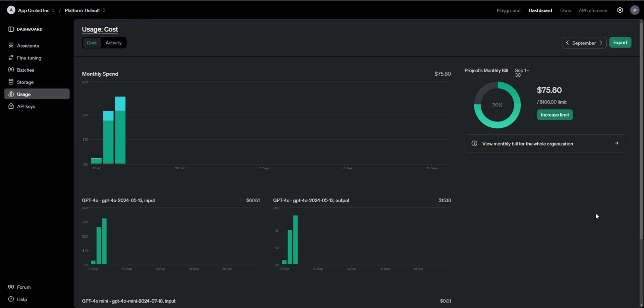Toggle the Dashboard sidebar collapse icon
The height and width of the screenshot is (308, 644).
[x=11, y=29]
